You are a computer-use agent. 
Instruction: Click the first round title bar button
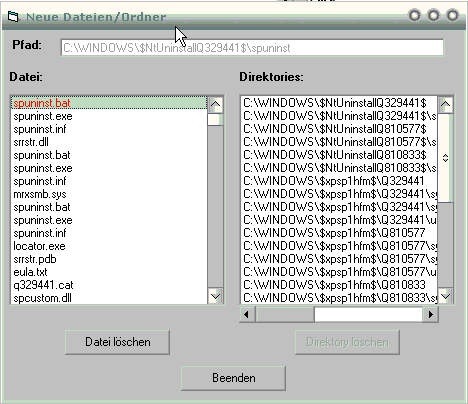(x=414, y=15)
